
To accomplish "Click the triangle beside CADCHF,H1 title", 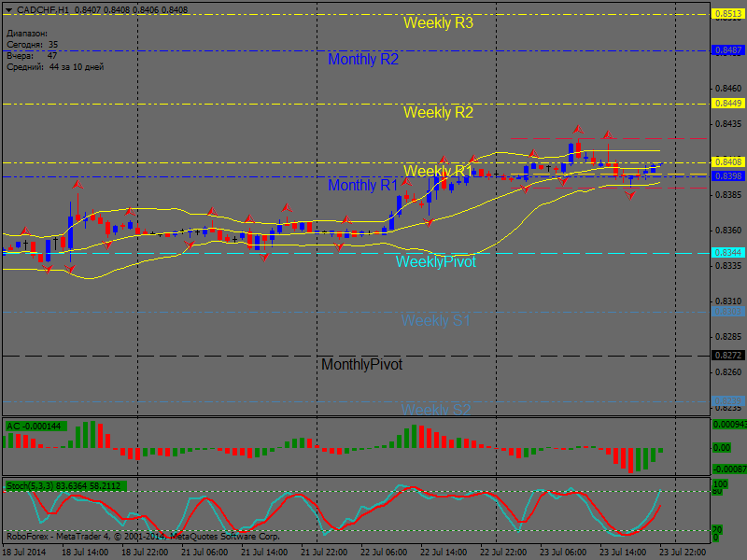I will [x=8, y=9].
